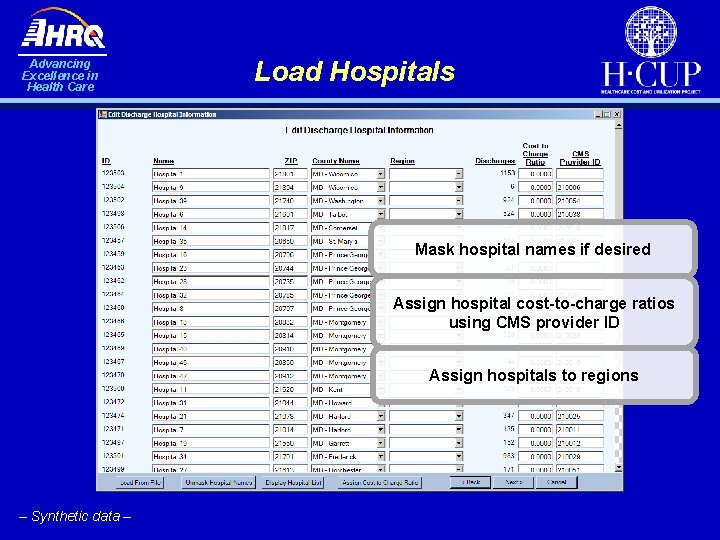This screenshot has height=540, width=720.
Task: Go back using the < Back button
Action: (x=470, y=482)
